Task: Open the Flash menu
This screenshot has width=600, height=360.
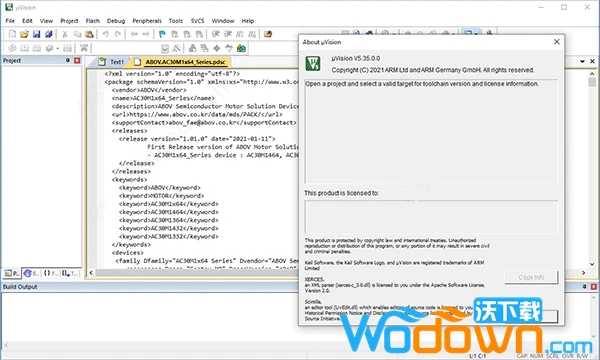Action: click(93, 21)
